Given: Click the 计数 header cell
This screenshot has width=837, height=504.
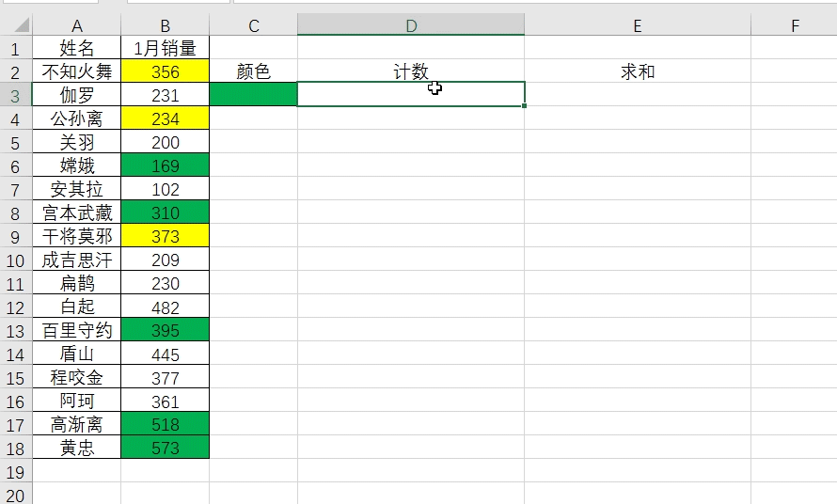Looking at the screenshot, I should 411,71.
